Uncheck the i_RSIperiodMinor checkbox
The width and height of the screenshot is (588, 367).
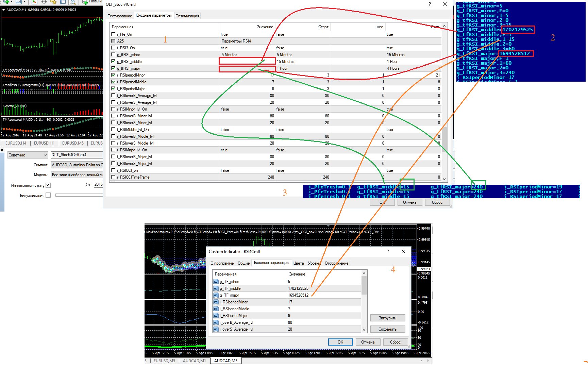click(x=113, y=75)
